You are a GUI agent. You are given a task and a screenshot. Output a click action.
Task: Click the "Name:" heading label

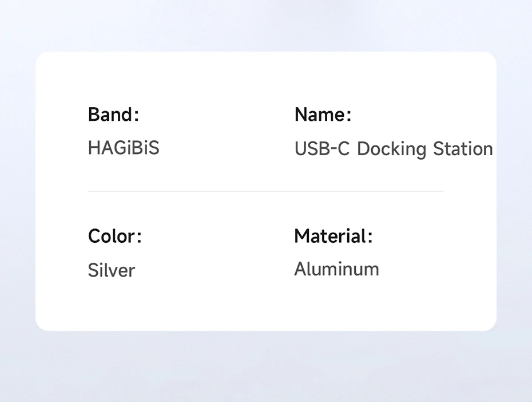pyautogui.click(x=323, y=115)
